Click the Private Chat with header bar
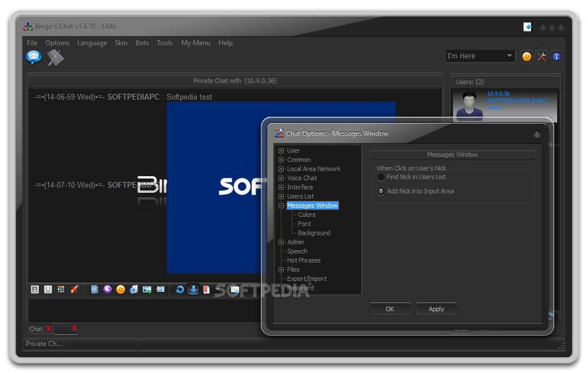The width and height of the screenshot is (588, 373). pyautogui.click(x=235, y=81)
